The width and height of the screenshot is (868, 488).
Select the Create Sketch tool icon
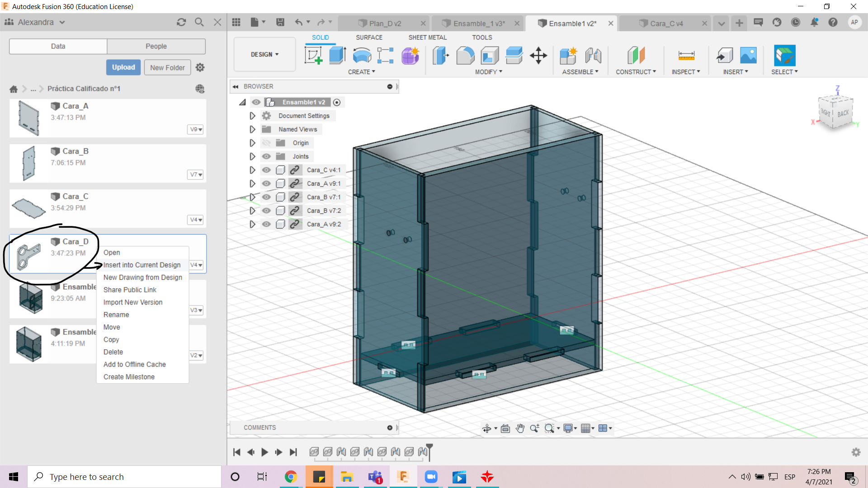pyautogui.click(x=313, y=56)
